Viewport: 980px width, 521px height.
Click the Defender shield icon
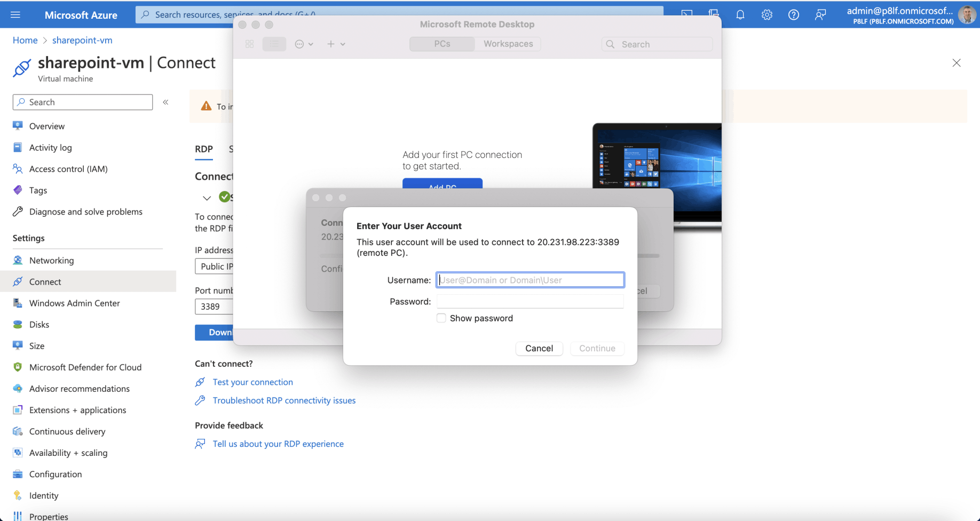click(18, 367)
